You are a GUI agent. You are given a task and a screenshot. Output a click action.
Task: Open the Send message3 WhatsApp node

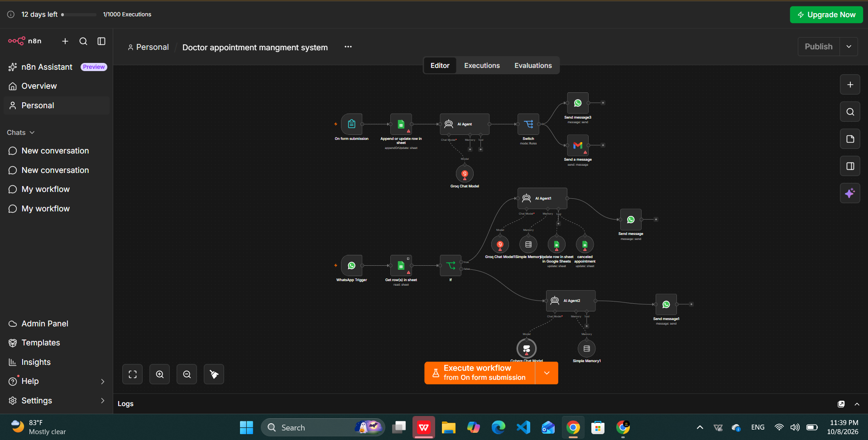(578, 103)
